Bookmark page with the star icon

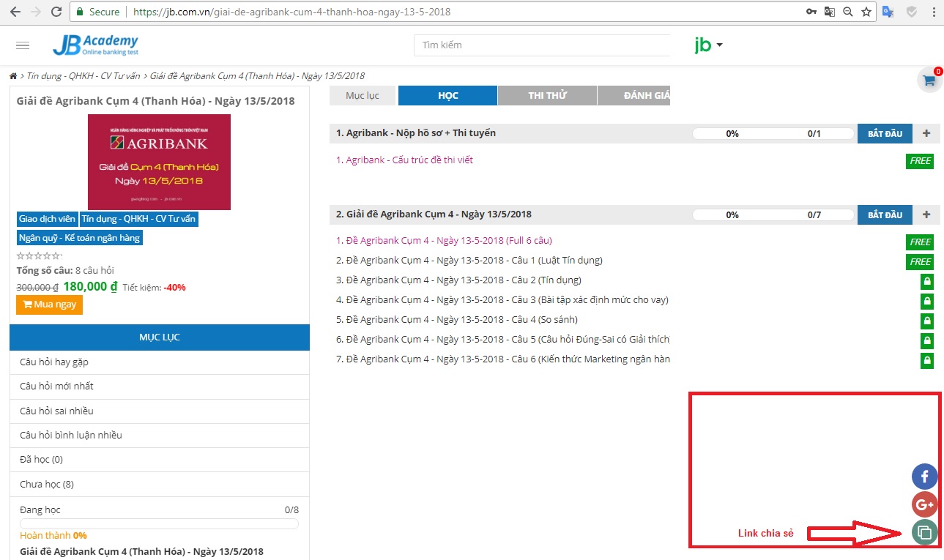[866, 12]
